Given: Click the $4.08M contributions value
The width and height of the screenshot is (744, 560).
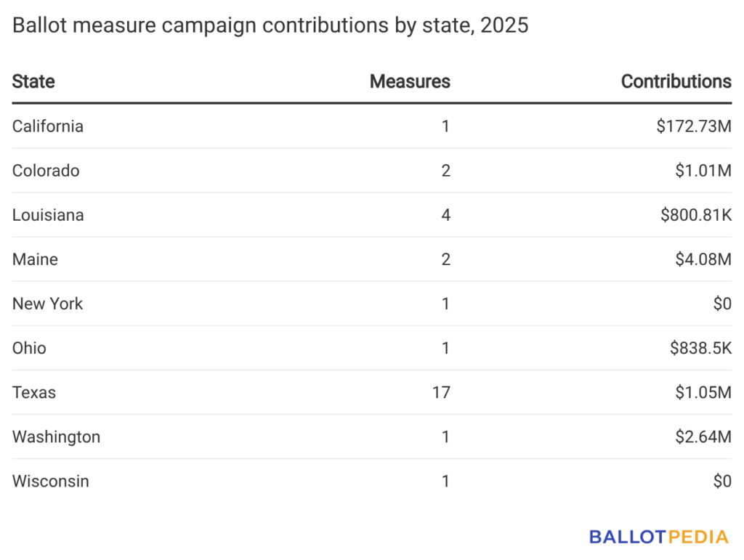Looking at the screenshot, I should pyautogui.click(x=703, y=259).
